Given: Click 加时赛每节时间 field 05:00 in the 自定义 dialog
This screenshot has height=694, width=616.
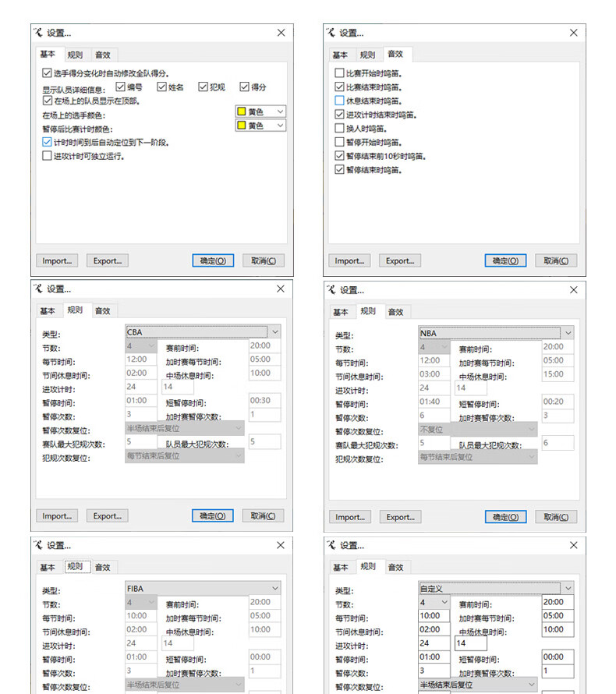Looking at the screenshot, I should pyautogui.click(x=558, y=616).
